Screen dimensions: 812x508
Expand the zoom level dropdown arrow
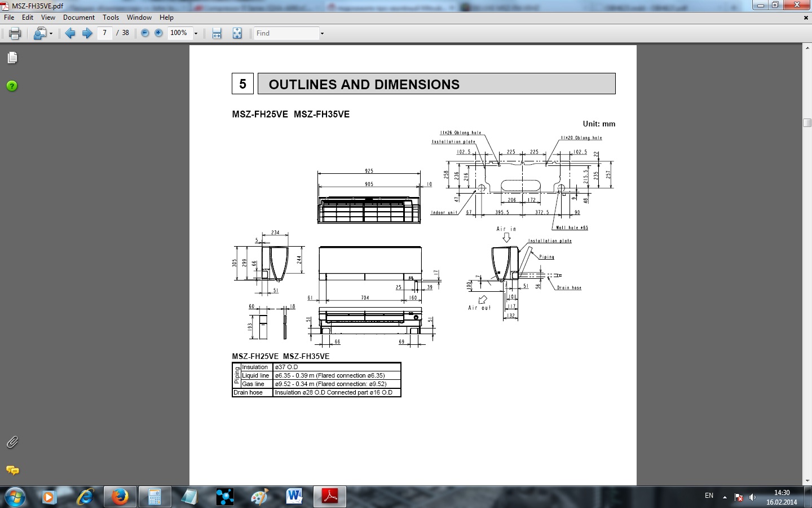196,33
